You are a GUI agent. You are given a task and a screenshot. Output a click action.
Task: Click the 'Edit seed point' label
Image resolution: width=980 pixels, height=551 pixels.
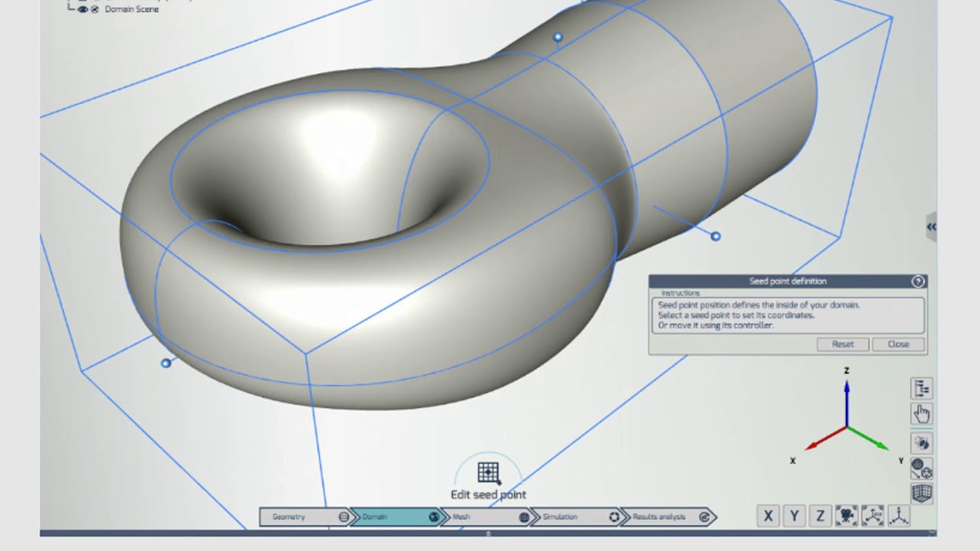pos(488,494)
